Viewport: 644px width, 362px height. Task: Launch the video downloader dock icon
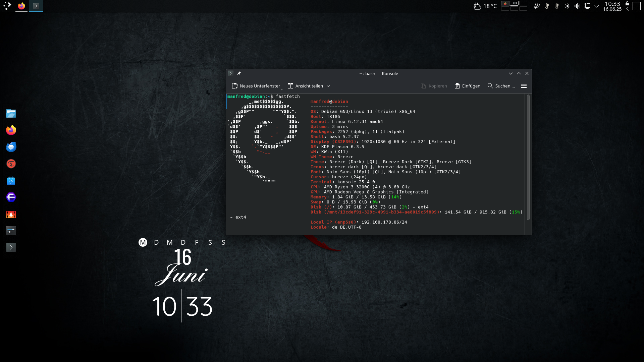11,215
